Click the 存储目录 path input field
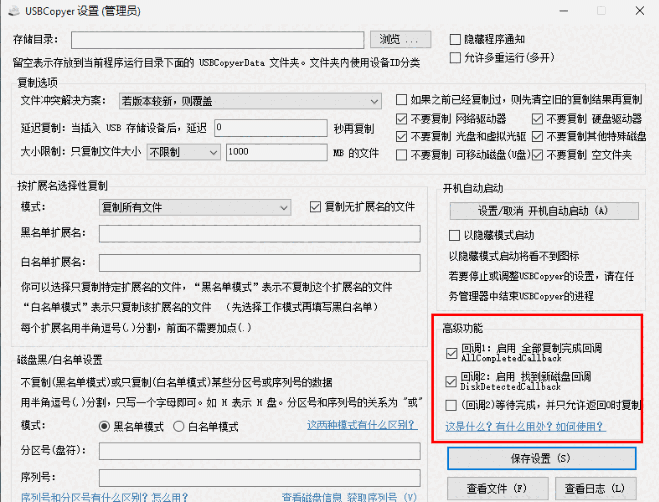The height and width of the screenshot is (502, 659). point(217,40)
